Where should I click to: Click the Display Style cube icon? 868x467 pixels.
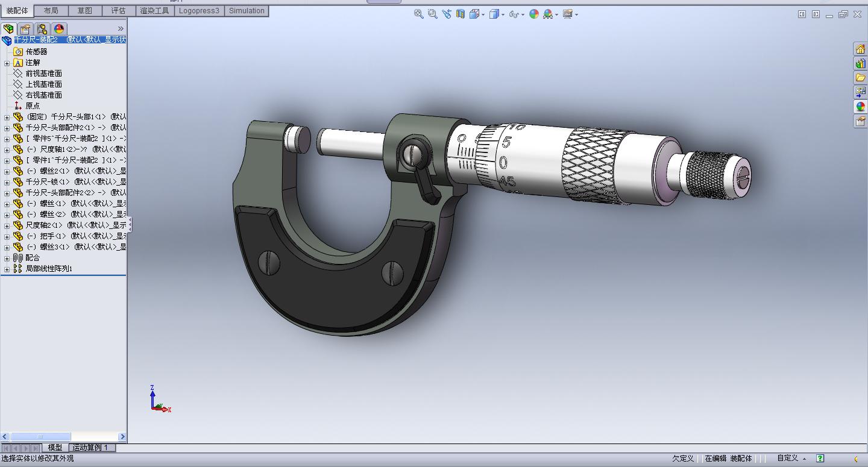[x=494, y=14]
